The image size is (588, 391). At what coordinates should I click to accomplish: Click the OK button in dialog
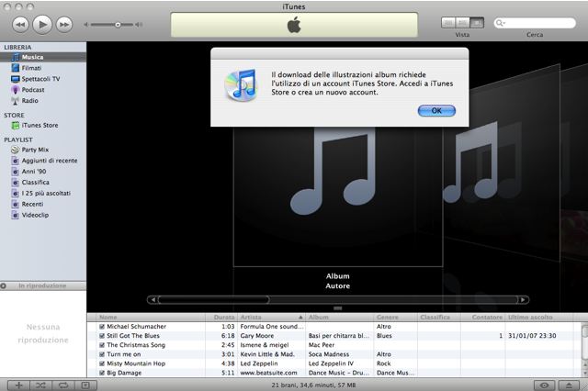(x=436, y=110)
